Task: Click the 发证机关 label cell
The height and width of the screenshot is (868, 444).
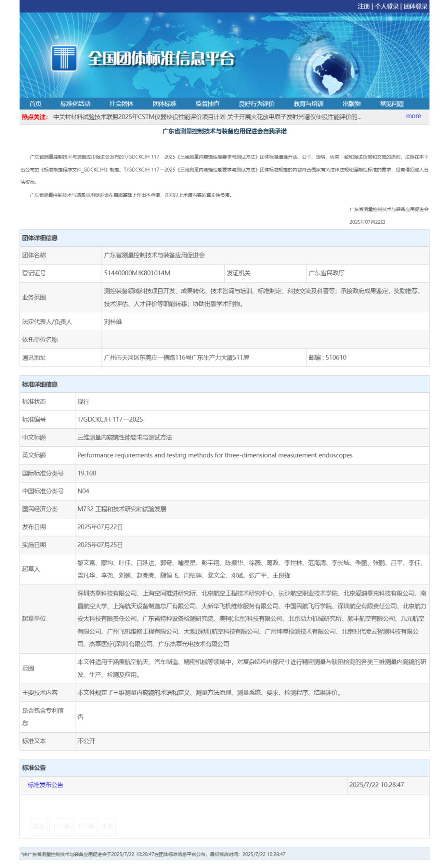Action: (x=266, y=273)
